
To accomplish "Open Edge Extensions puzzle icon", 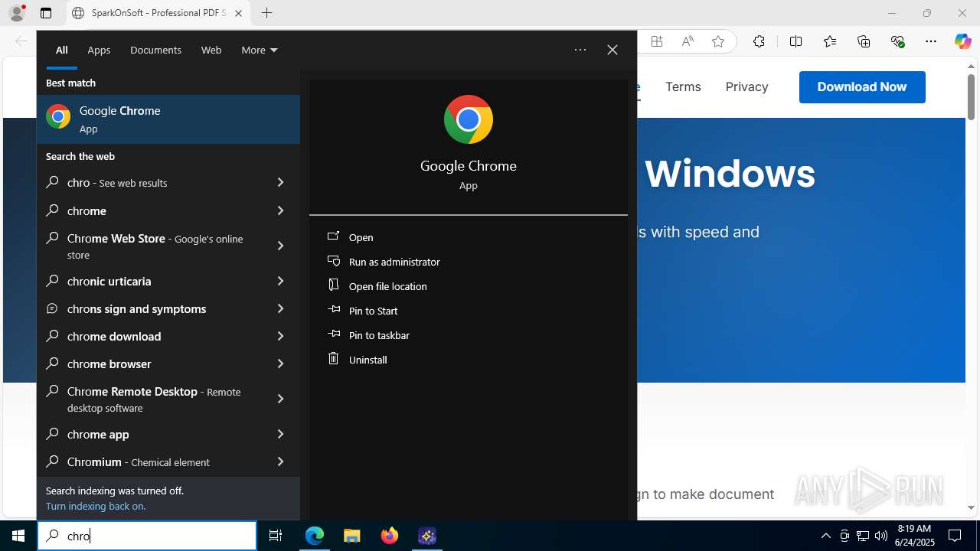I will pos(759,41).
